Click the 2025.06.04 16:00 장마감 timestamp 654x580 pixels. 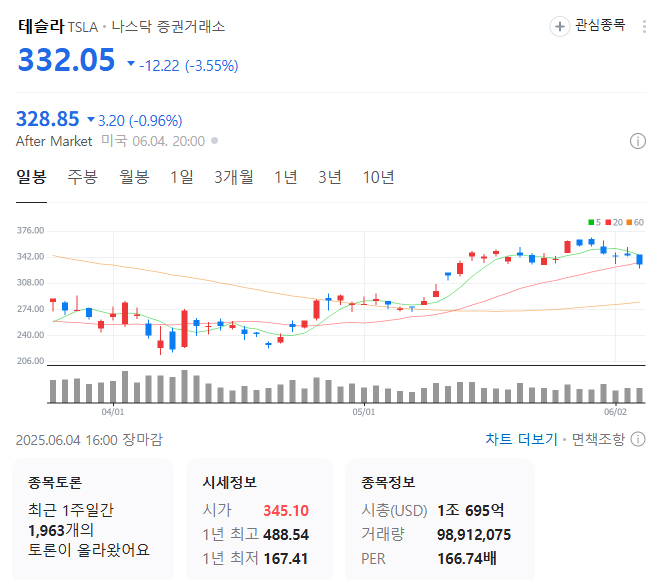click(x=89, y=439)
